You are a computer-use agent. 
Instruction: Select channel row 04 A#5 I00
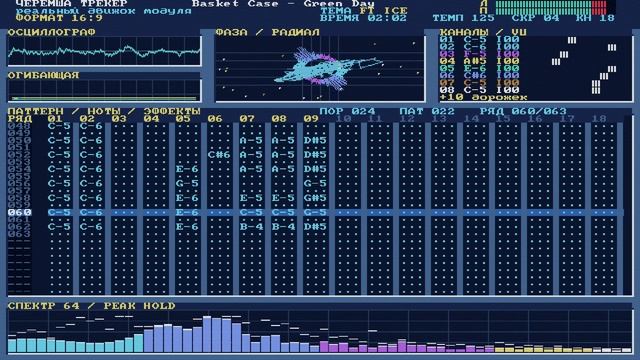479,61
